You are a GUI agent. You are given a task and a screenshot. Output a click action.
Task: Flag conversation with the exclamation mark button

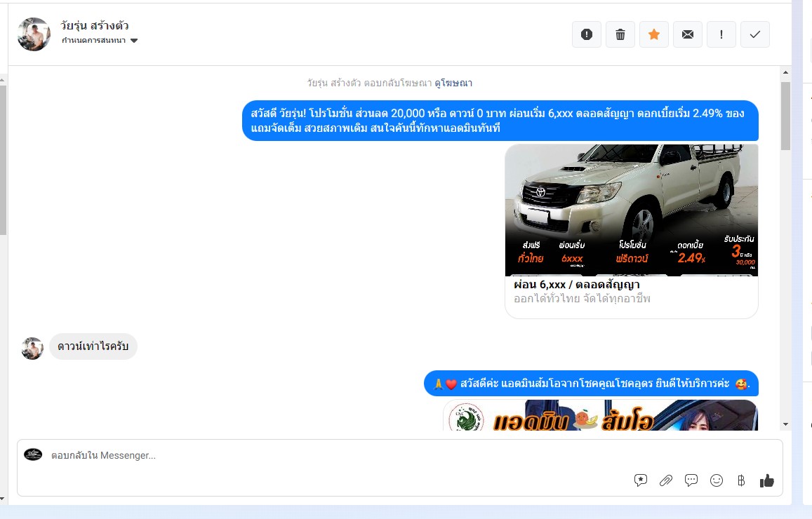point(721,34)
